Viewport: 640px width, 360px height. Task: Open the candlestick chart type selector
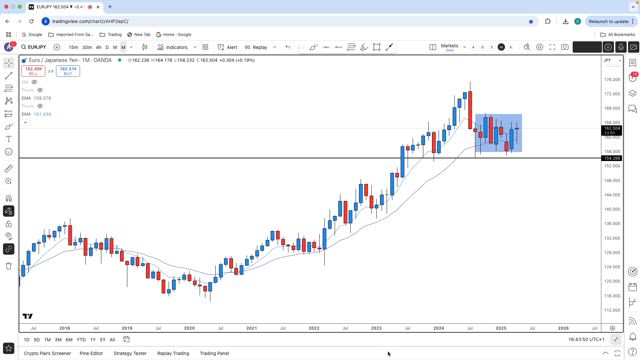click(144, 47)
